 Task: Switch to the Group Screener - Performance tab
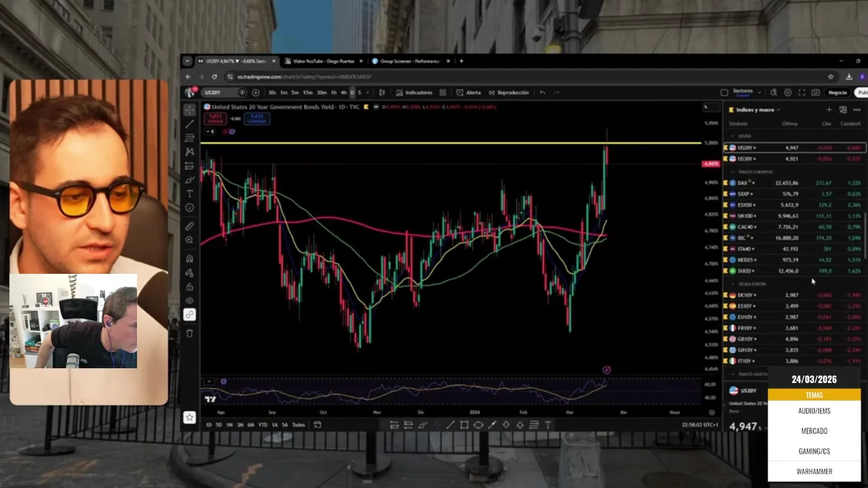click(x=410, y=61)
